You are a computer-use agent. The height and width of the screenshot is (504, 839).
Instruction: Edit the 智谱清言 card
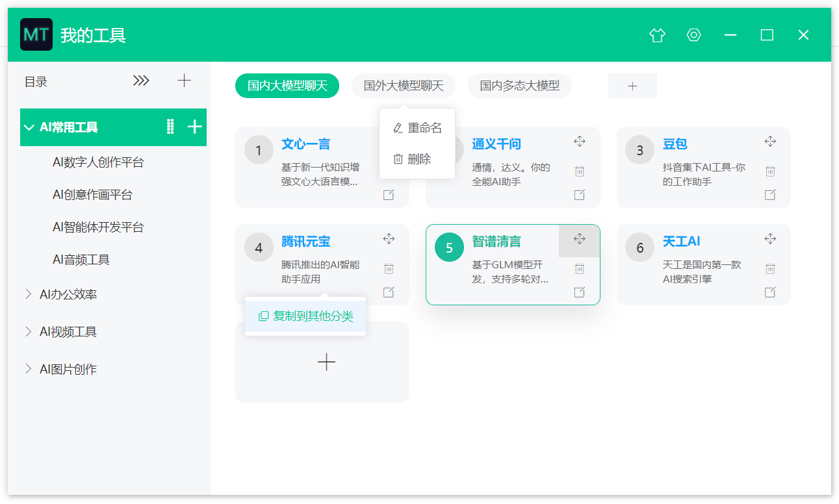(580, 292)
